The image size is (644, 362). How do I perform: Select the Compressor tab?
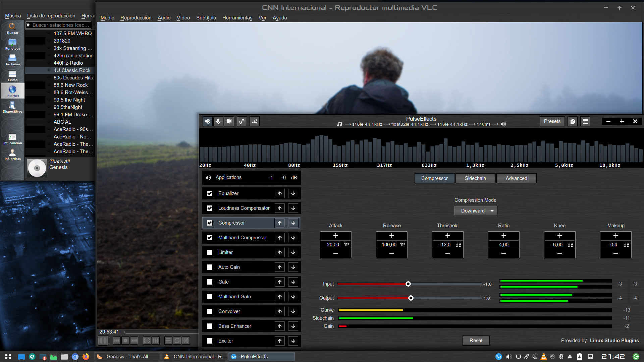434,178
